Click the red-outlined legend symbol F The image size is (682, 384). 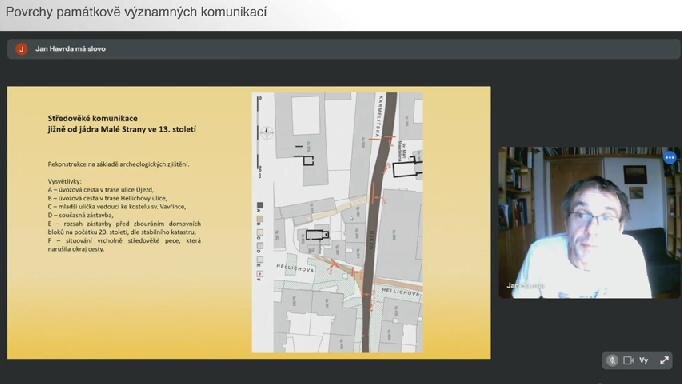260,274
